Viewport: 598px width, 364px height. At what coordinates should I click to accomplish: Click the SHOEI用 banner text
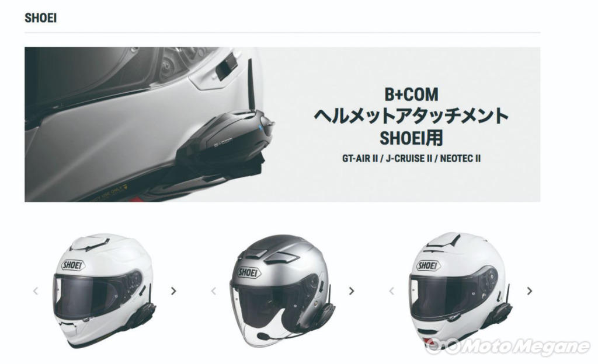[411, 138]
